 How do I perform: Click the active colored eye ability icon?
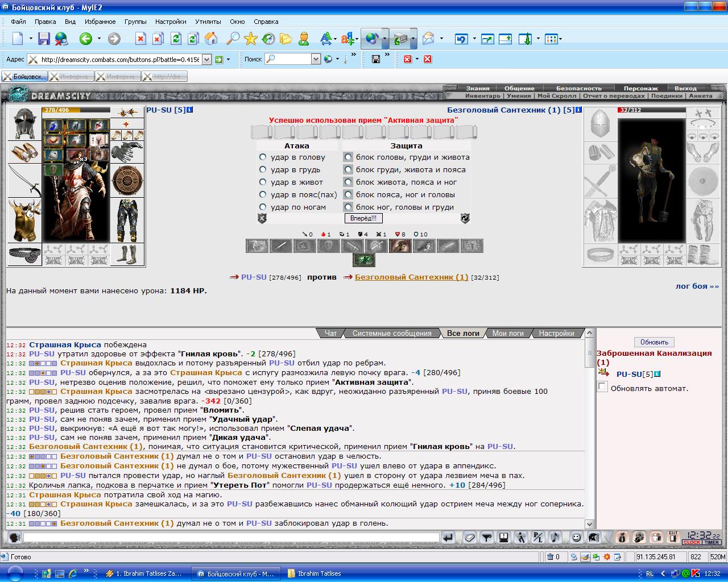pyautogui.click(x=400, y=246)
